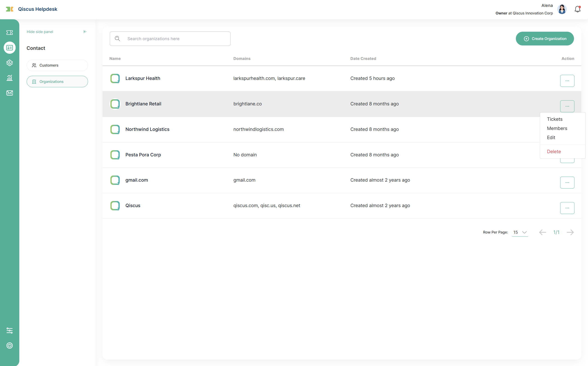The width and height of the screenshot is (588, 366).
Task: Go to the previous page arrow
Action: 543,232
